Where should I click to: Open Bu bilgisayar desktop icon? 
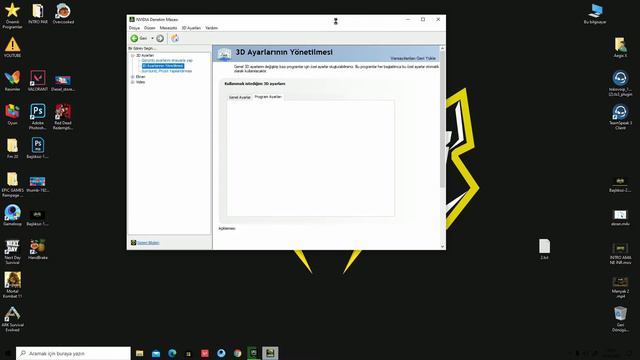(x=595, y=13)
